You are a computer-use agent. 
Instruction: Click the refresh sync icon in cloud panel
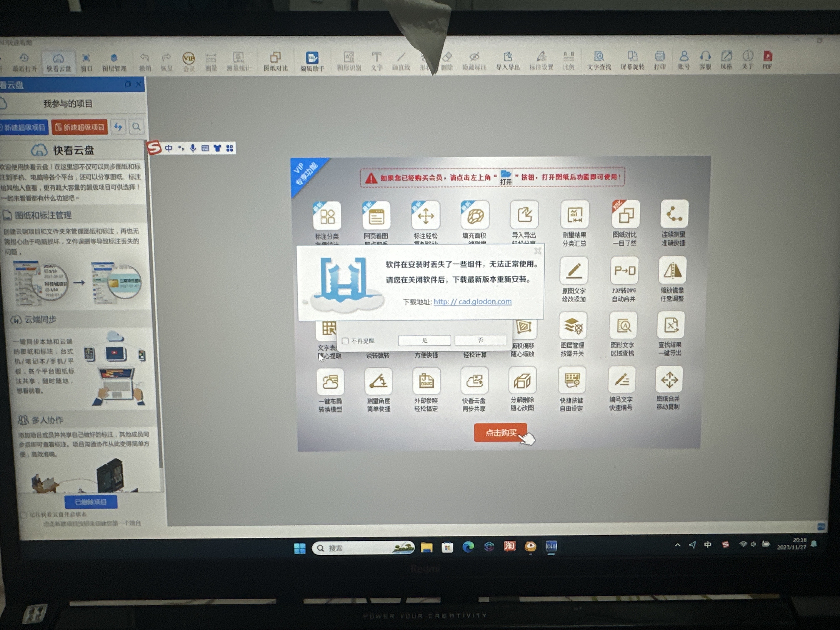tap(119, 127)
